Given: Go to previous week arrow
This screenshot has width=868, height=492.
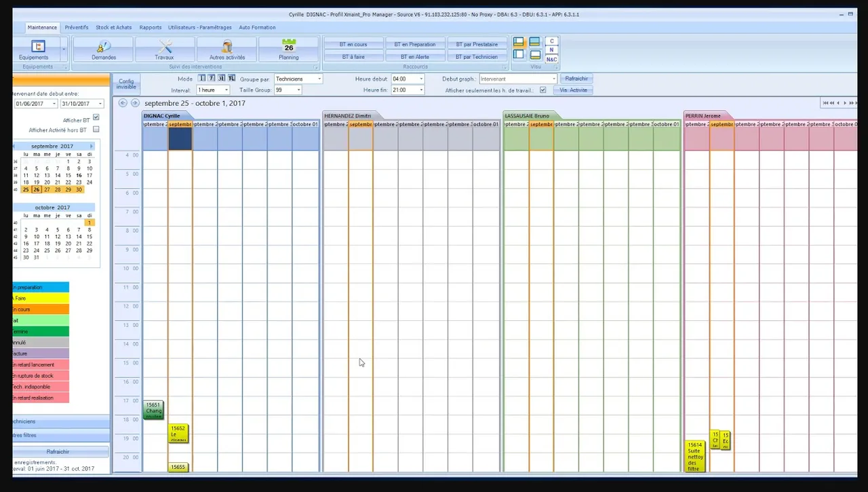Looking at the screenshot, I should pos(123,103).
